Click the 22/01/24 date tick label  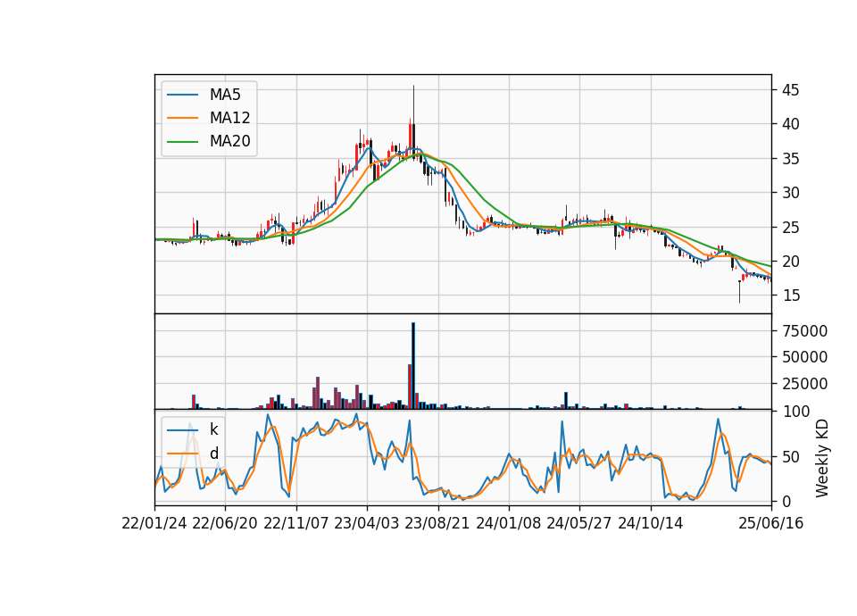point(154,523)
